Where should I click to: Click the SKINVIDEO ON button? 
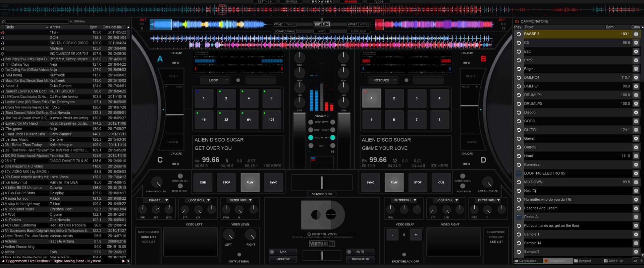pos(321,194)
